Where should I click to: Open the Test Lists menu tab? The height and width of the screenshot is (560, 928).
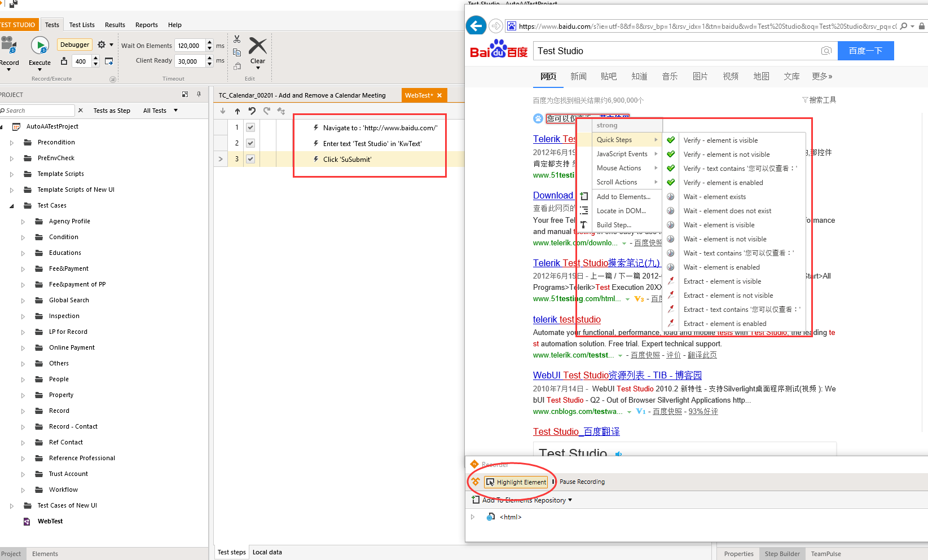tap(82, 25)
